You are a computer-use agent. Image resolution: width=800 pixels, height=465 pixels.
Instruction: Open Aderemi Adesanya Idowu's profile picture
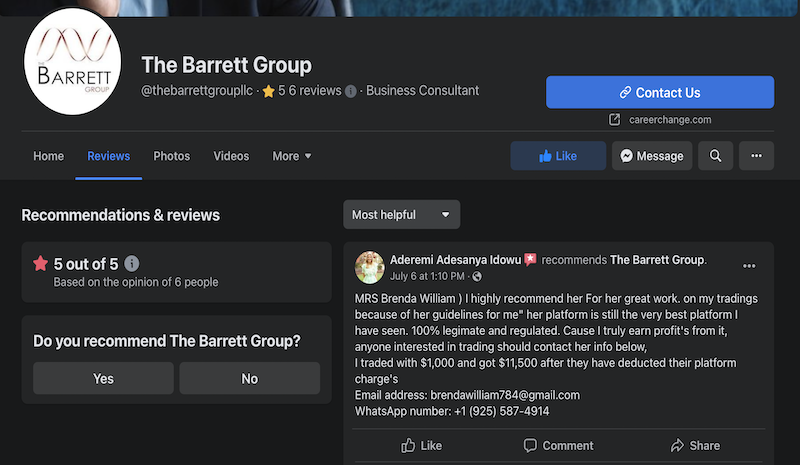(x=369, y=267)
